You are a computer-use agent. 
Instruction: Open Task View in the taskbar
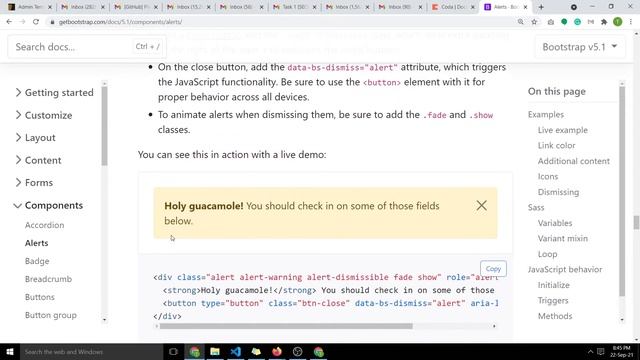173,351
